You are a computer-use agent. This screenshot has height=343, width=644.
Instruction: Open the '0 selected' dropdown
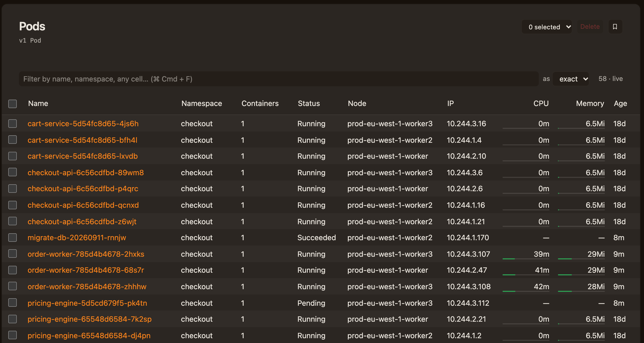point(547,27)
